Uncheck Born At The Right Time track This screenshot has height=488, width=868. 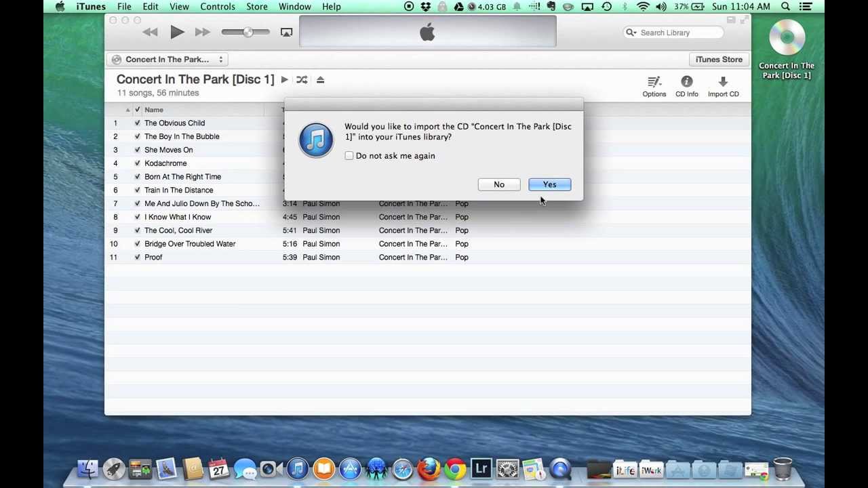[138, 177]
